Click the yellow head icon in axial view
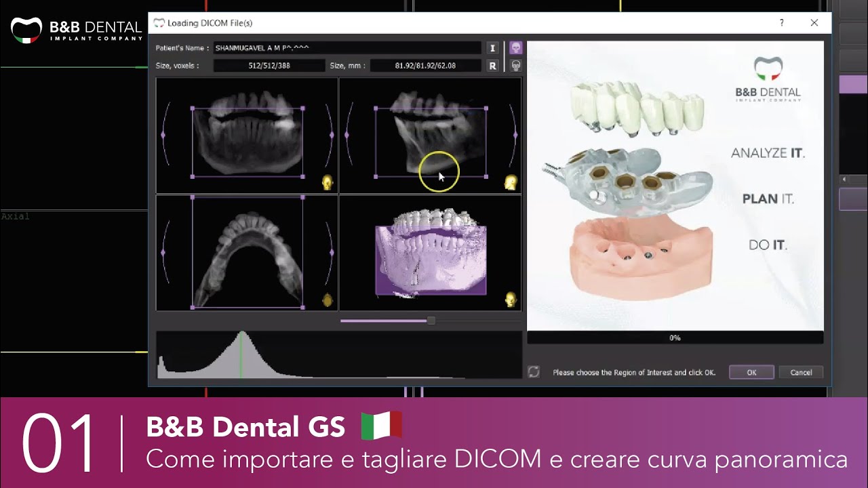 tap(328, 300)
